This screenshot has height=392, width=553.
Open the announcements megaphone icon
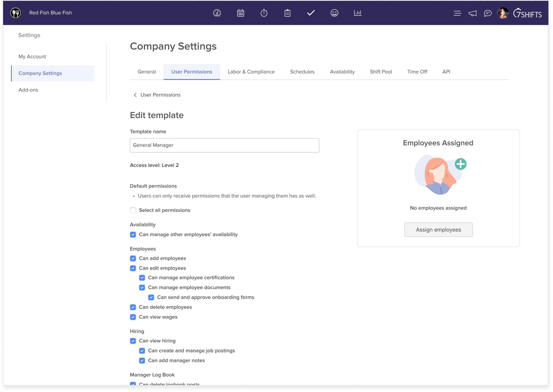(472, 13)
